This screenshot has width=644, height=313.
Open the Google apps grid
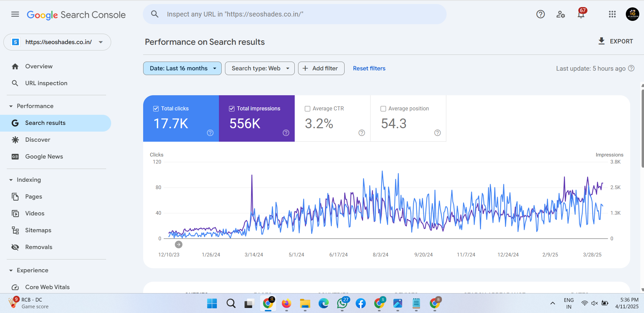pos(612,14)
